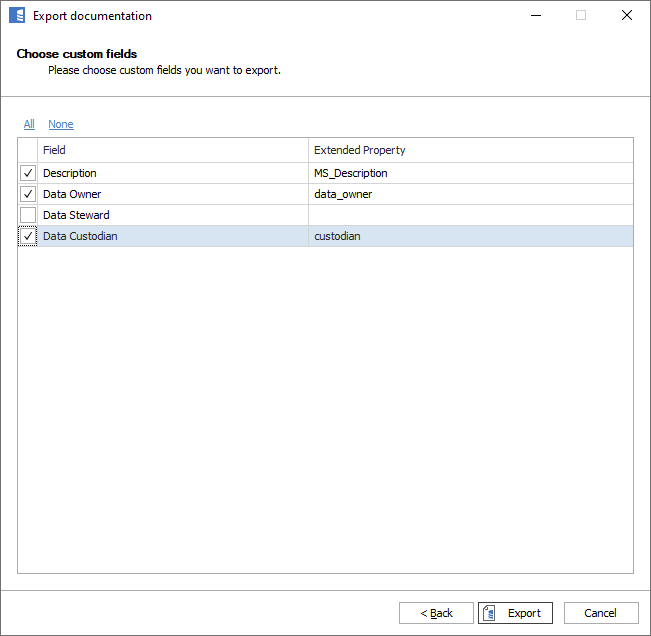Click the Field column header
The image size is (651, 636).
pos(172,150)
